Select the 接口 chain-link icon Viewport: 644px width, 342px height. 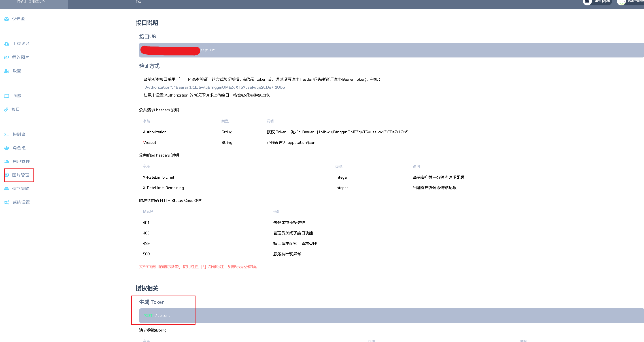(6, 109)
